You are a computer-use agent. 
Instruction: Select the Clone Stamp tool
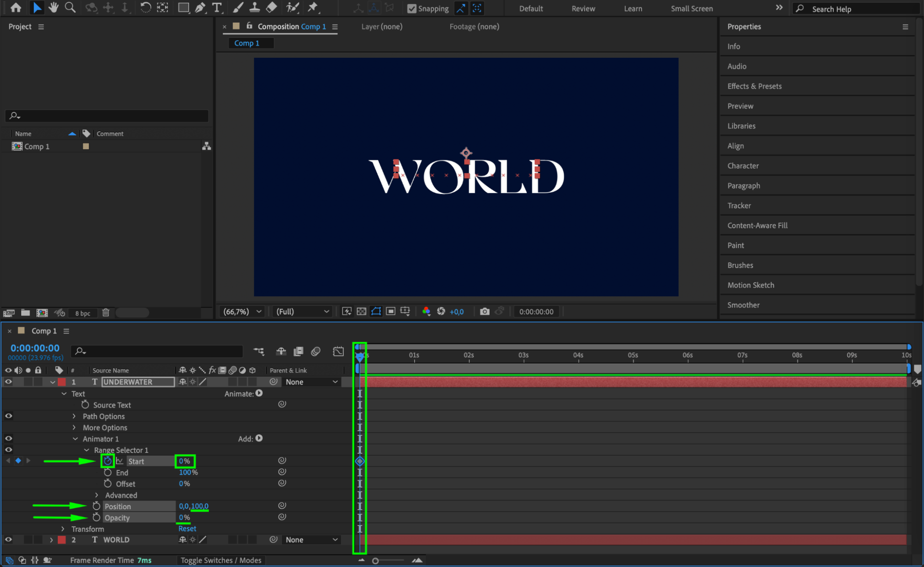click(x=254, y=7)
